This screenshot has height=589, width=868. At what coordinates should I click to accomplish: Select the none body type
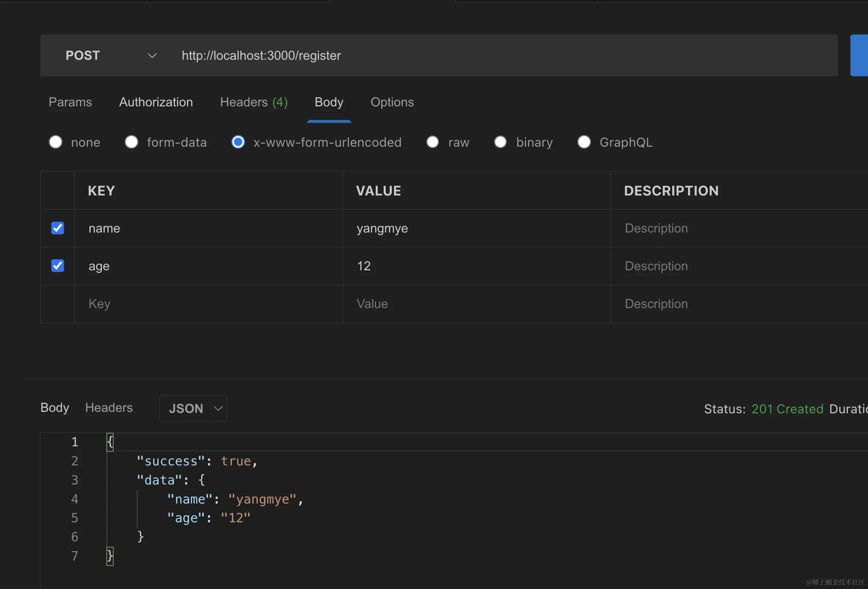click(x=56, y=142)
